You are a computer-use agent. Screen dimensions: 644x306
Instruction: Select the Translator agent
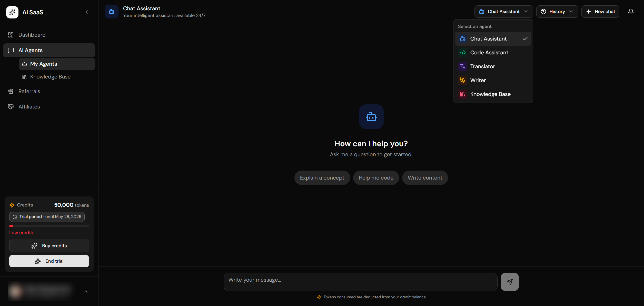click(x=493, y=66)
